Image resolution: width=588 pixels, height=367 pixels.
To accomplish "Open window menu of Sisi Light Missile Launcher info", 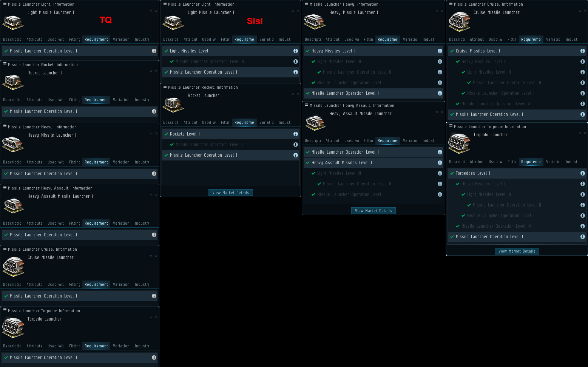I will pos(165,3).
